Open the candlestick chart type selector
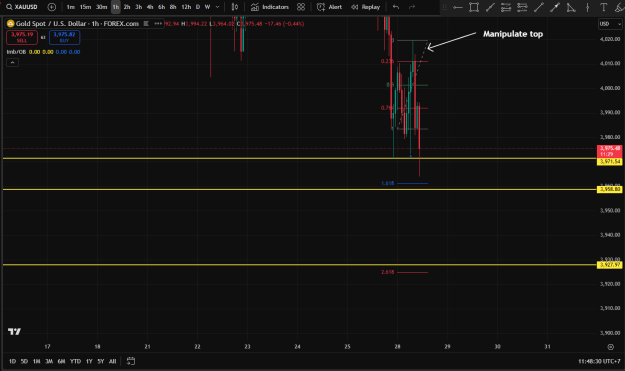 tap(235, 7)
